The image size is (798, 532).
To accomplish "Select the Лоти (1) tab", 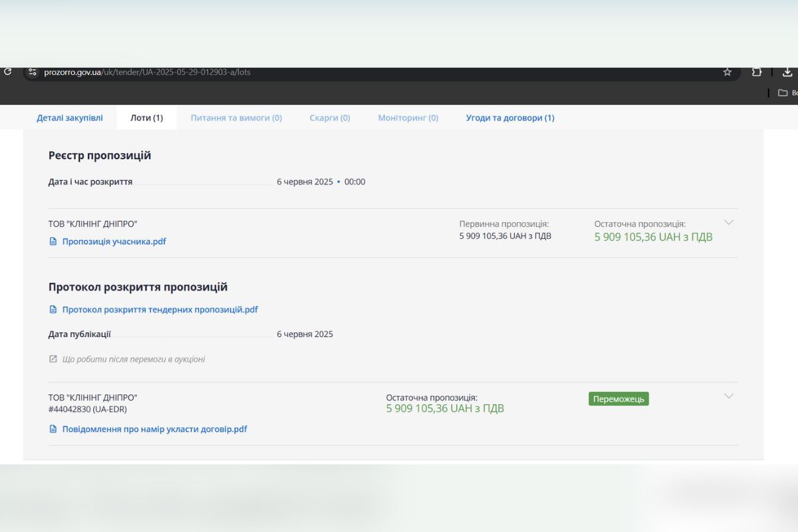I will [146, 118].
